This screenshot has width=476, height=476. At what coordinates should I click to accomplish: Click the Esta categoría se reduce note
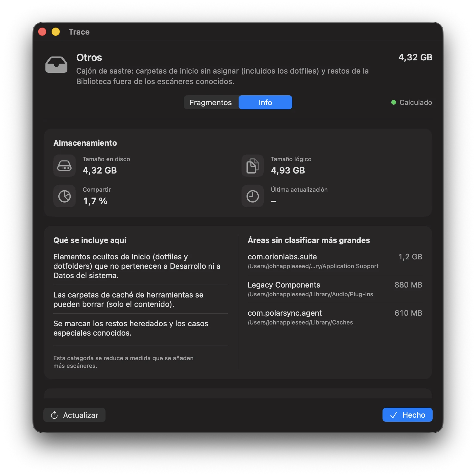tap(123, 362)
